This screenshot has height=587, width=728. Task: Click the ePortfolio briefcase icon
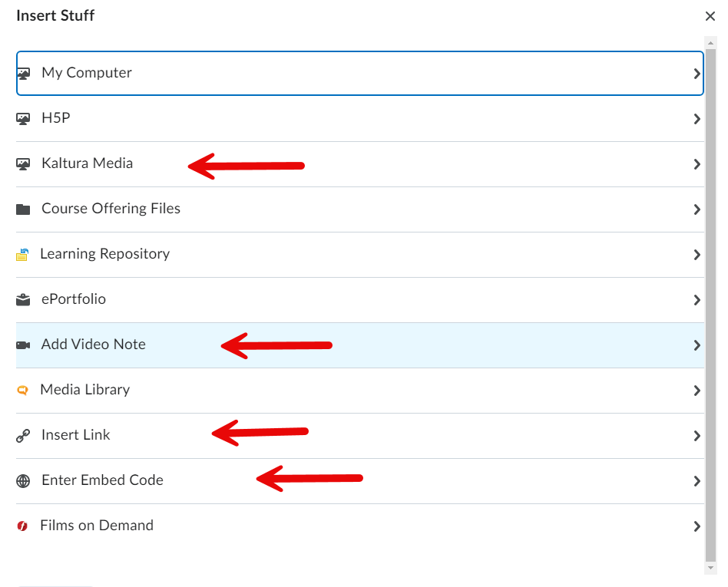click(23, 300)
